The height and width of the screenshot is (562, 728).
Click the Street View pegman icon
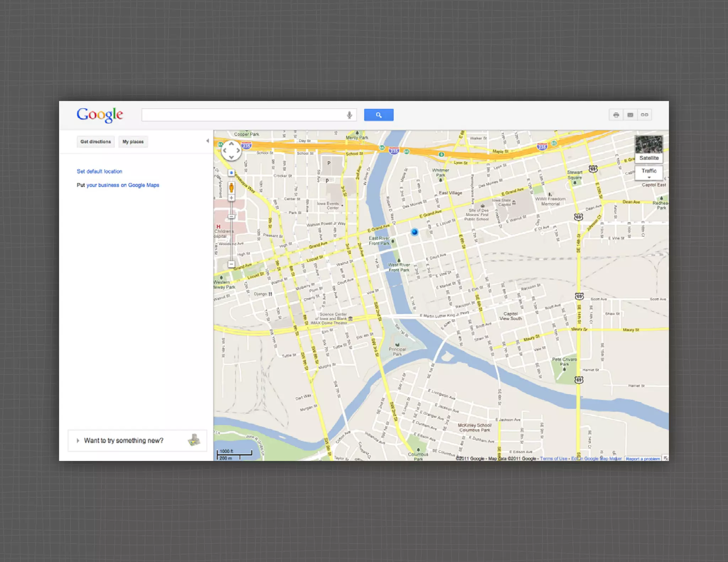(x=231, y=187)
